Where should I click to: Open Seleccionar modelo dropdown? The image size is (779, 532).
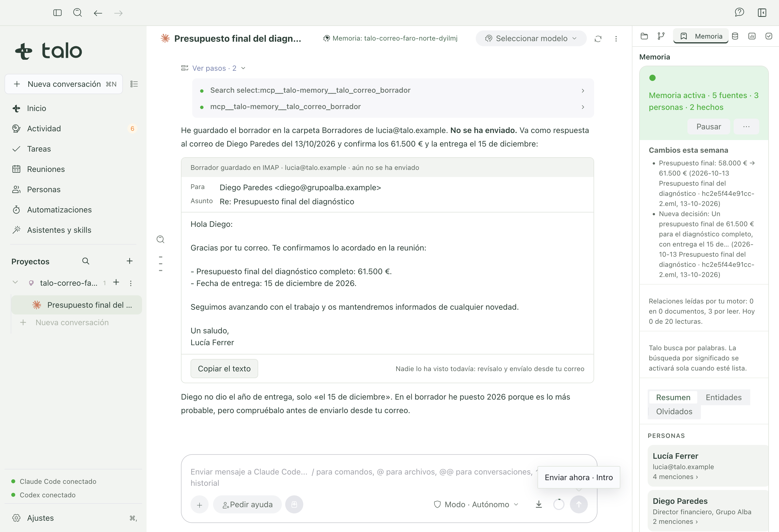(531, 39)
